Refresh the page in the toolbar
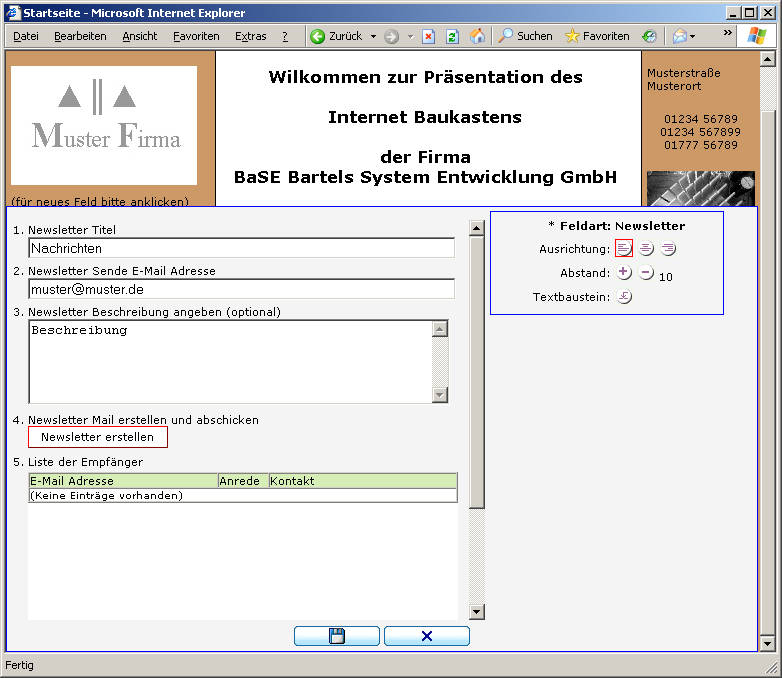 click(453, 36)
